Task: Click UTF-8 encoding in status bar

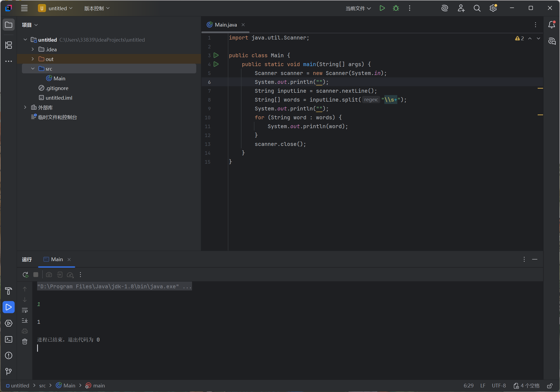Action: (499, 386)
